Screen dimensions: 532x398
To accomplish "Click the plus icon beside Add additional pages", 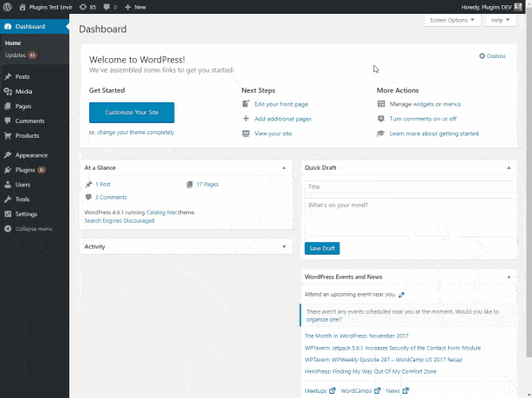I will click(x=246, y=119).
